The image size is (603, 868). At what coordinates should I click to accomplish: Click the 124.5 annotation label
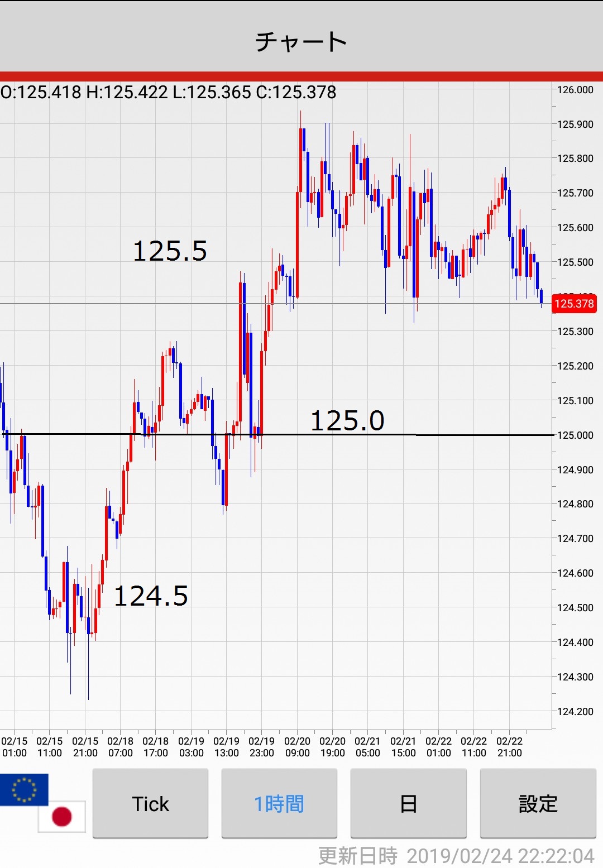click(151, 596)
